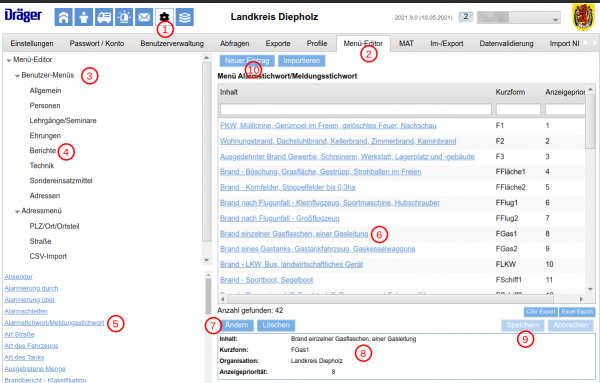
Task: Open the stacked layers icon
Action: coord(185,17)
